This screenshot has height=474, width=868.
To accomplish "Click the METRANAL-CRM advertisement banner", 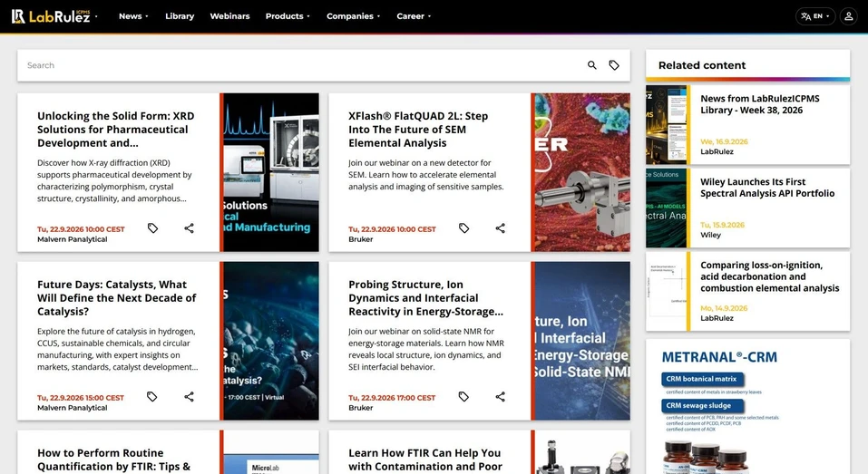I will (x=747, y=407).
